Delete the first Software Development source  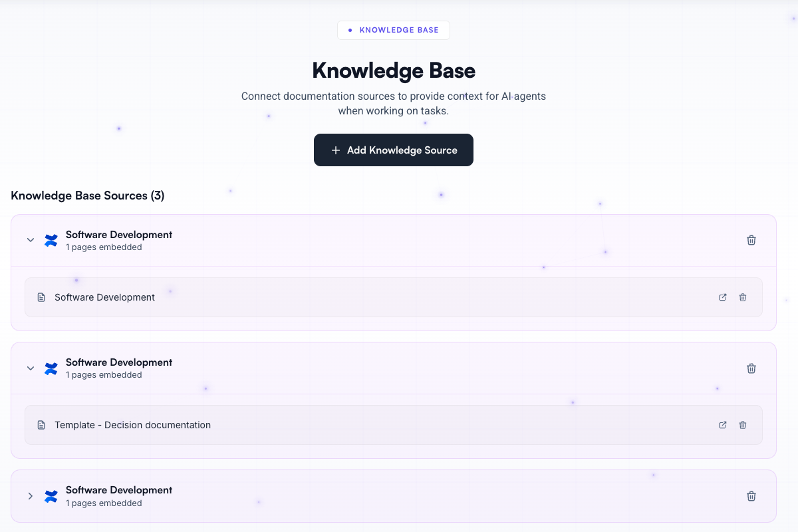751,240
